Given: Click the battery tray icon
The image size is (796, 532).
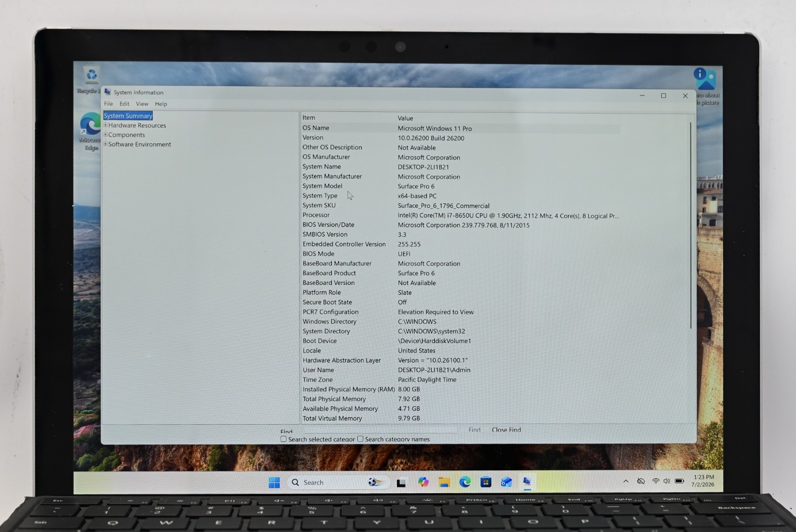Looking at the screenshot, I should click(680, 481).
